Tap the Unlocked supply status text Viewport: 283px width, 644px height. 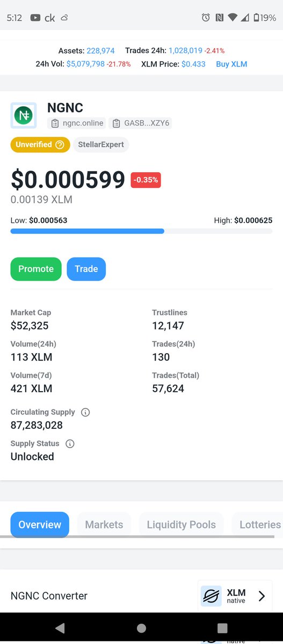32,457
